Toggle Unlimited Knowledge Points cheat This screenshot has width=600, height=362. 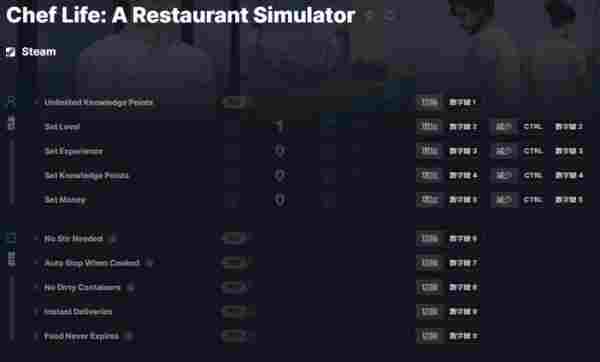click(x=236, y=102)
